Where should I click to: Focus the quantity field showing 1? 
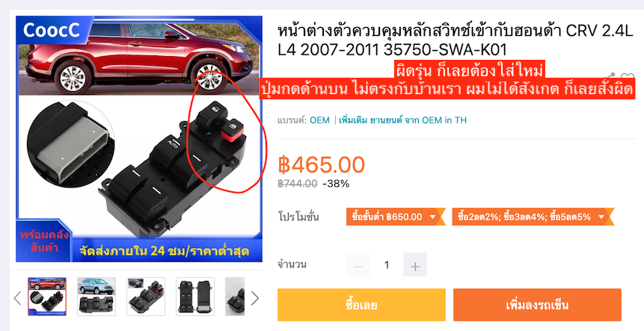(387, 265)
